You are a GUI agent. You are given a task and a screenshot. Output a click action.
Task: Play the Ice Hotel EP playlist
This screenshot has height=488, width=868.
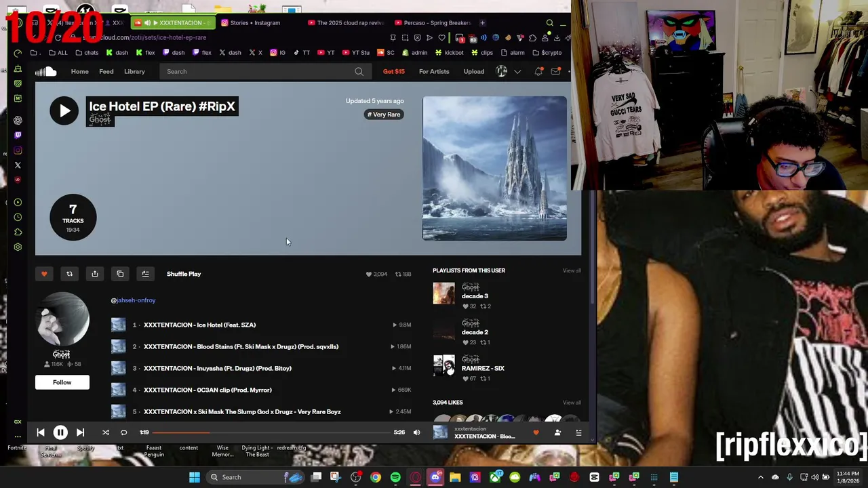coord(64,110)
